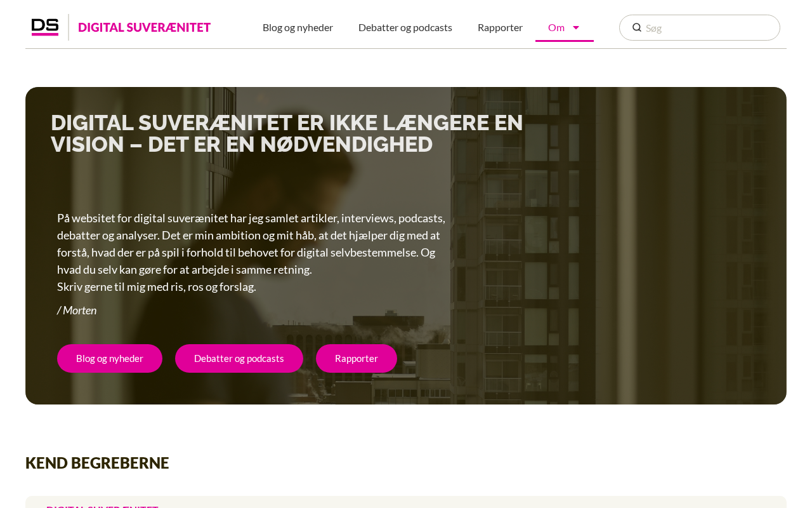
Task: Click the pink Debatter og podcasts button
Action: [239, 358]
